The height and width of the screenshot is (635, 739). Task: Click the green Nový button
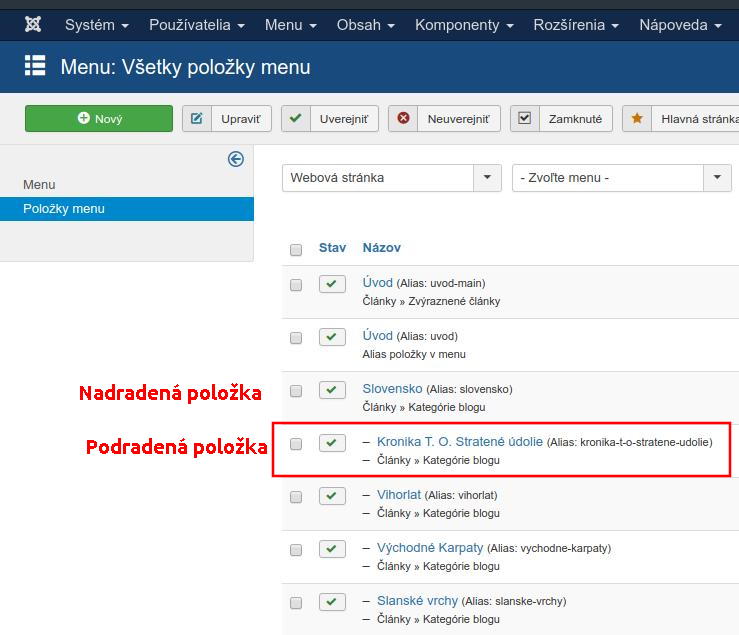pyautogui.click(x=99, y=119)
